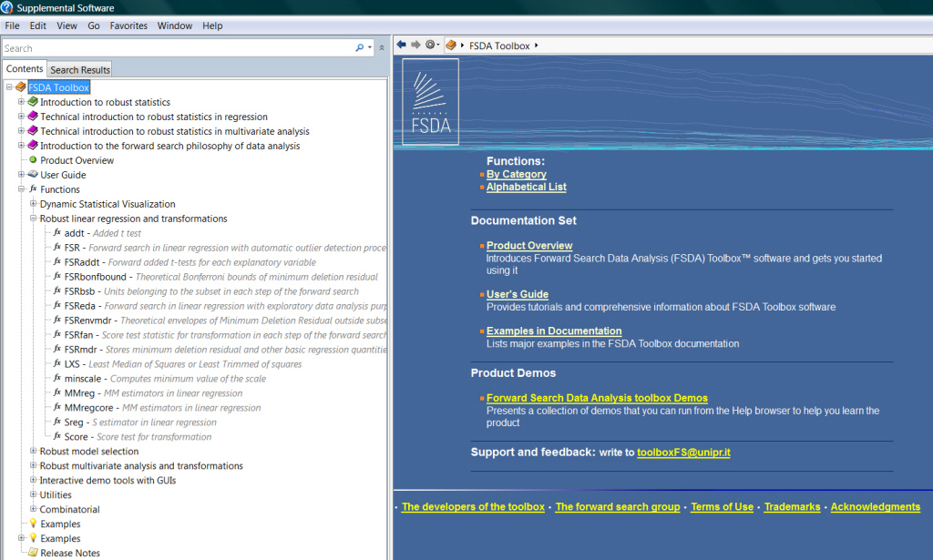Collapse the Functions node

pyautogui.click(x=21, y=189)
